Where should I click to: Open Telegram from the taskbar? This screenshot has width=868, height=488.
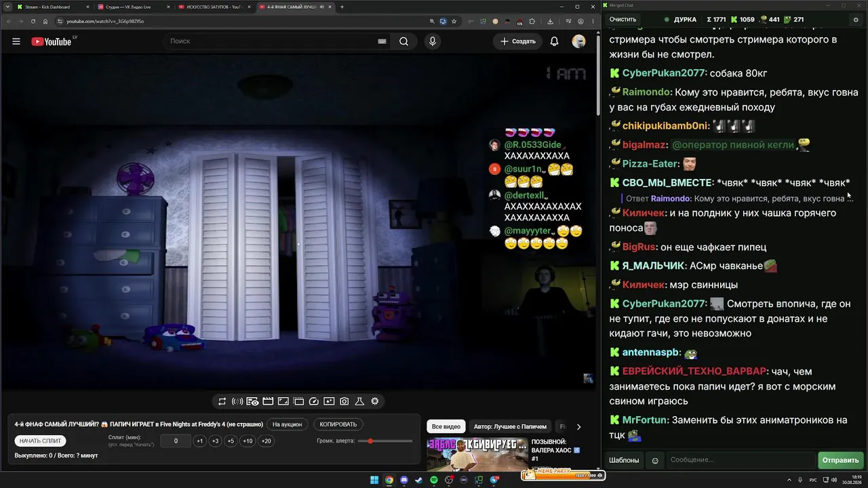click(494, 481)
